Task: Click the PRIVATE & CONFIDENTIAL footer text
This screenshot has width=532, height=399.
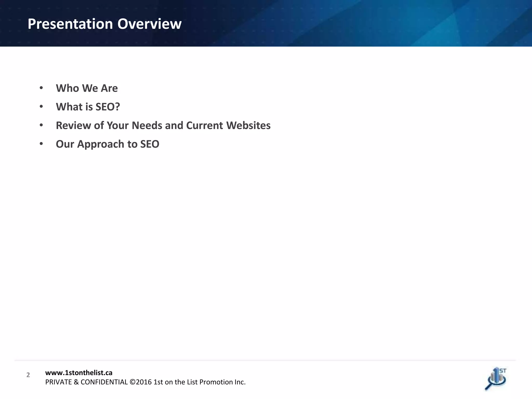Action: [87, 382]
